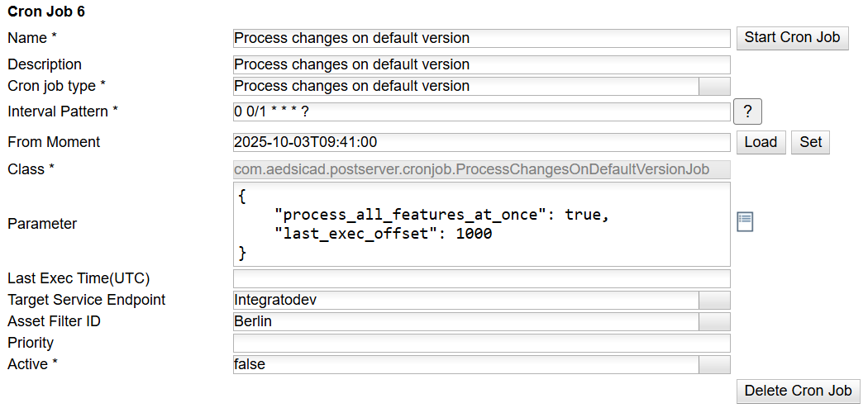Click into the Description text field
The height and width of the screenshot is (408, 868).
coord(481,64)
